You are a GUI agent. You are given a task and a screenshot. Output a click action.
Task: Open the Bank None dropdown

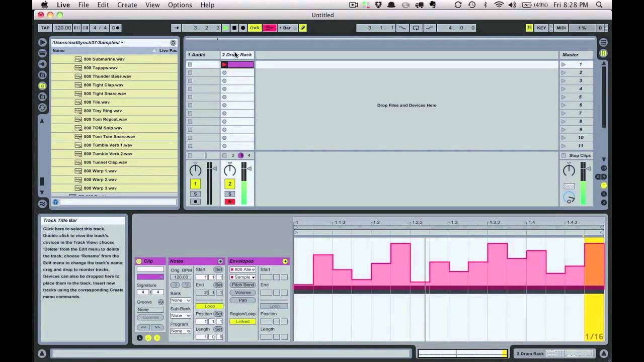180,300
